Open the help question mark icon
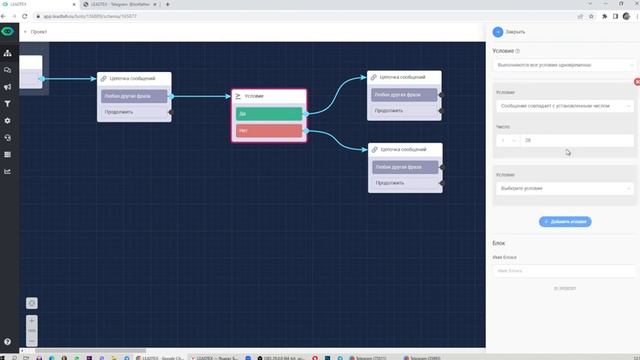The height and width of the screenshot is (360, 640). click(x=7, y=342)
